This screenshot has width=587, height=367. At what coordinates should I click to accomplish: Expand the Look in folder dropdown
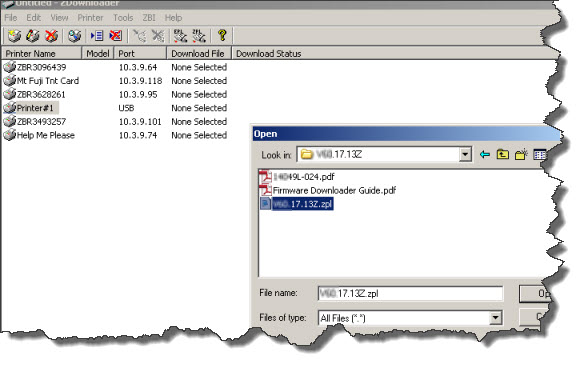point(465,154)
